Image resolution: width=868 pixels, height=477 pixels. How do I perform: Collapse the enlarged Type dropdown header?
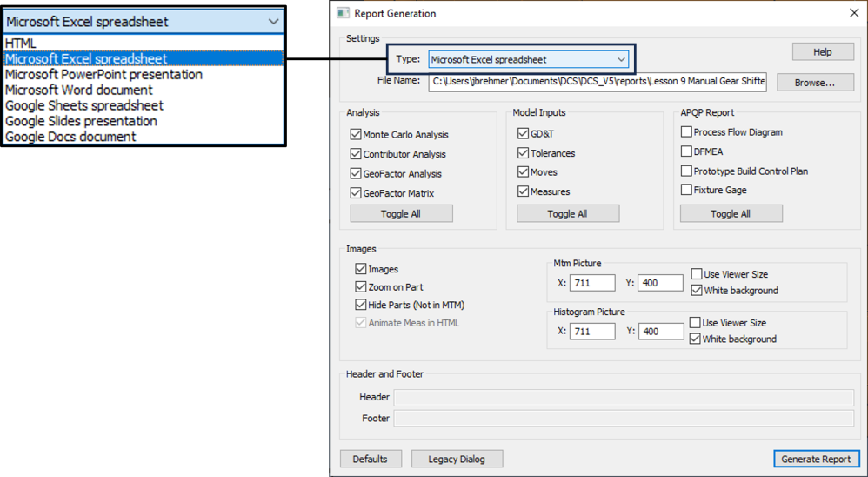144,22
